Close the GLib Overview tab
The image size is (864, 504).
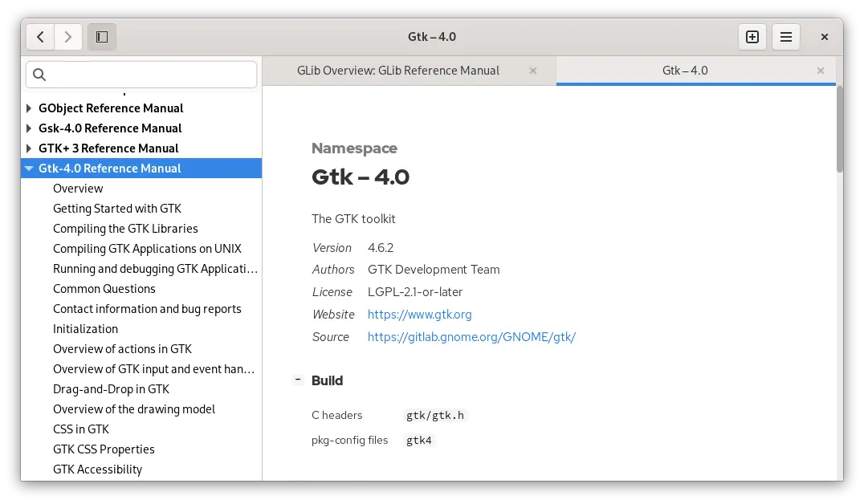pyautogui.click(x=532, y=71)
